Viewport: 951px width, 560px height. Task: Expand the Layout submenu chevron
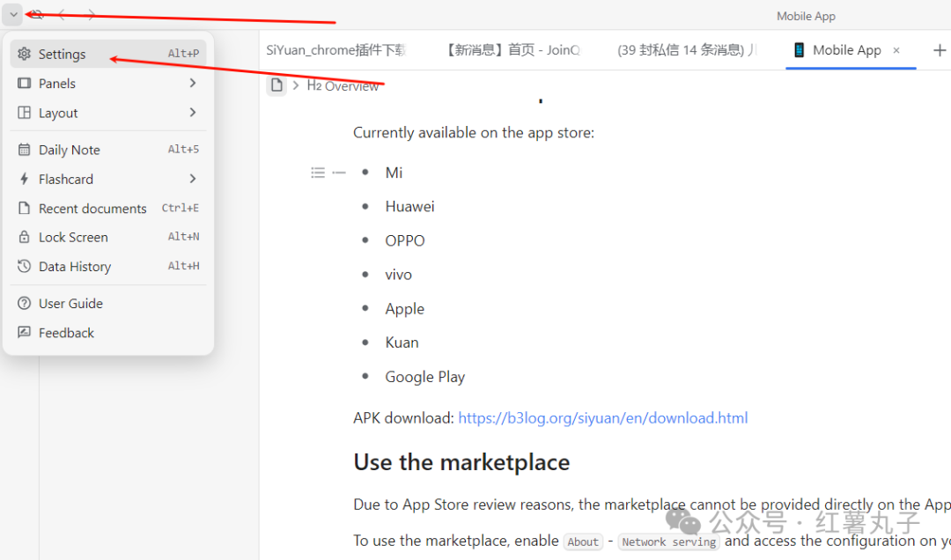pos(193,112)
